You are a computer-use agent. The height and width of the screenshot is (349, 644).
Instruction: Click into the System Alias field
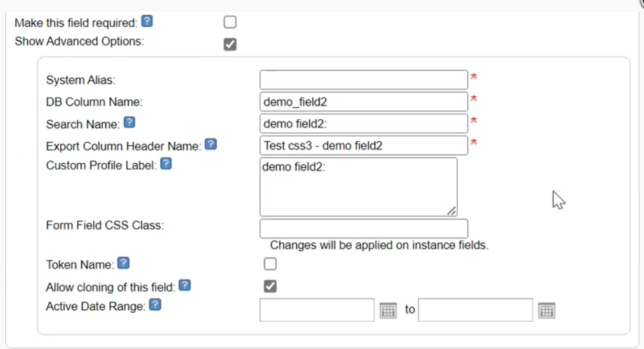pyautogui.click(x=363, y=80)
